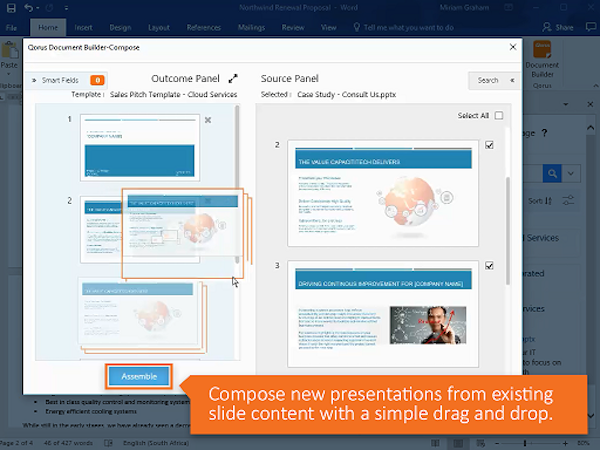This screenshot has width=600, height=450.
Task: Open filter settings sliders icon
Action: [x=569, y=201]
